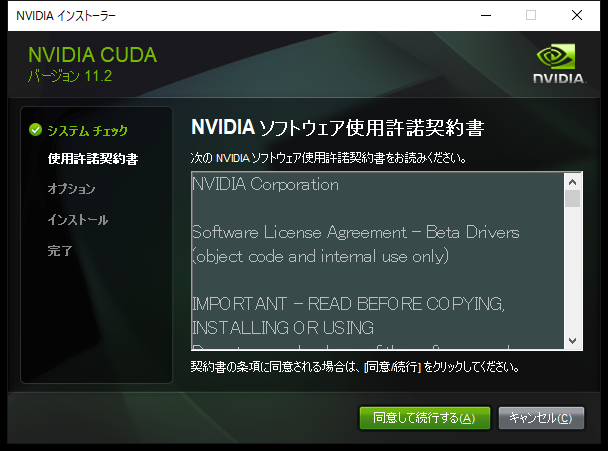Screen dimensions: 608x451
Task: Click the IMPORTANT – READ BEFORE COPYING line
Action: [348, 304]
